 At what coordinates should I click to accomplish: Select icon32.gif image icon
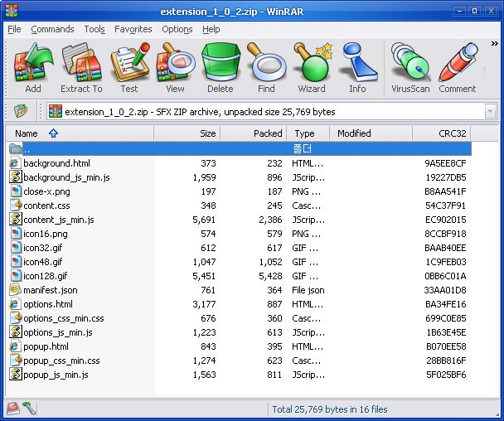point(15,248)
